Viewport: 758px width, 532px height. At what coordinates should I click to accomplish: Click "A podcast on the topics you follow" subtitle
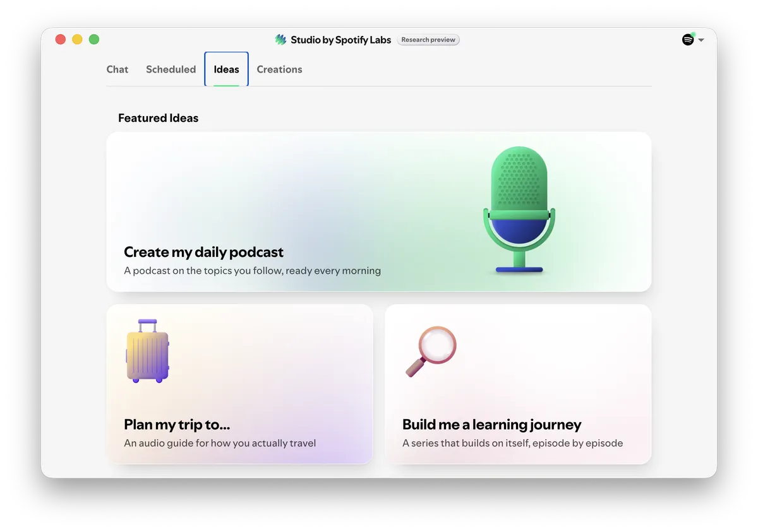tap(252, 271)
